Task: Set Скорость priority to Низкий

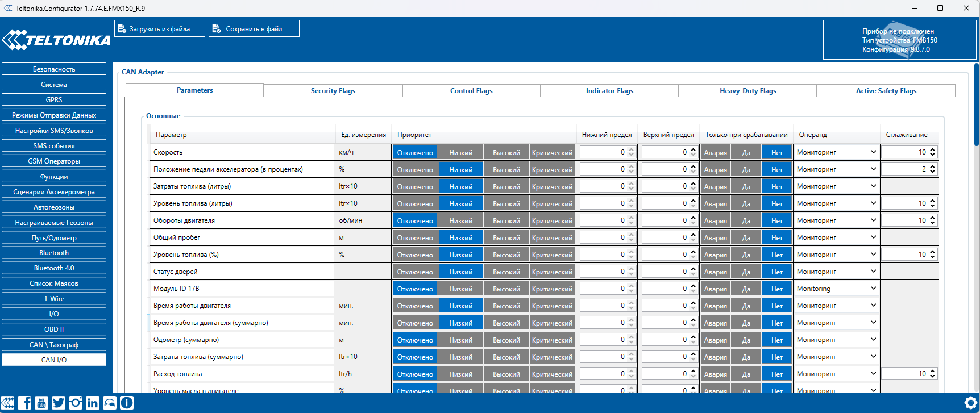Action: pos(460,152)
